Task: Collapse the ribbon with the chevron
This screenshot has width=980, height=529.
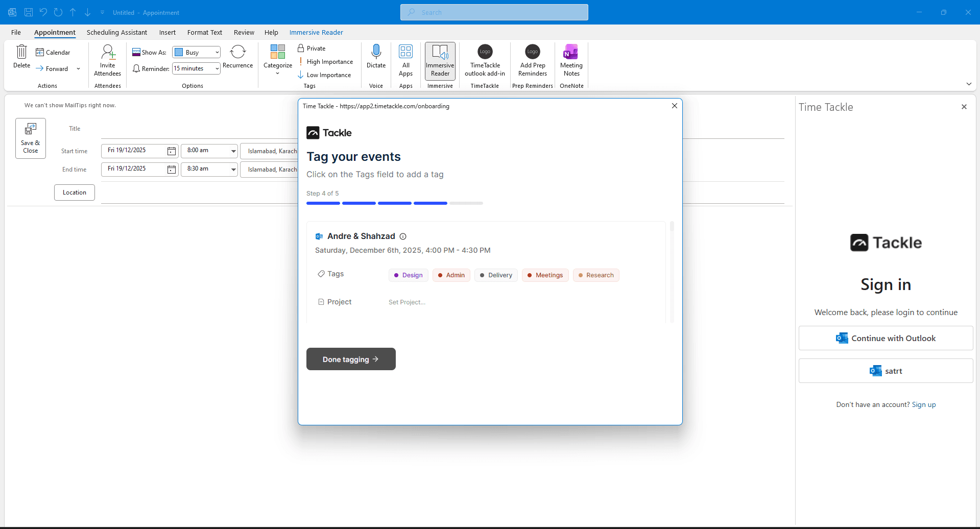Action: pos(969,84)
